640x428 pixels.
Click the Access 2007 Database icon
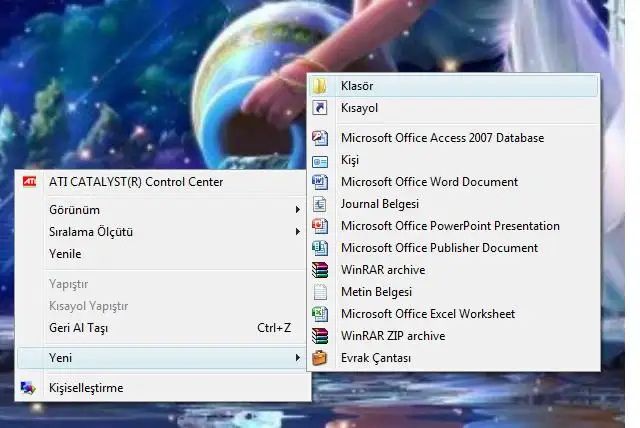click(x=320, y=138)
